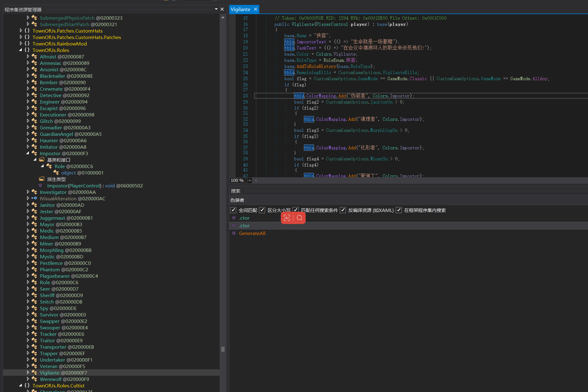Click the folder icon beside 基类和接口
This screenshot has width=588, height=392.
coord(41,160)
